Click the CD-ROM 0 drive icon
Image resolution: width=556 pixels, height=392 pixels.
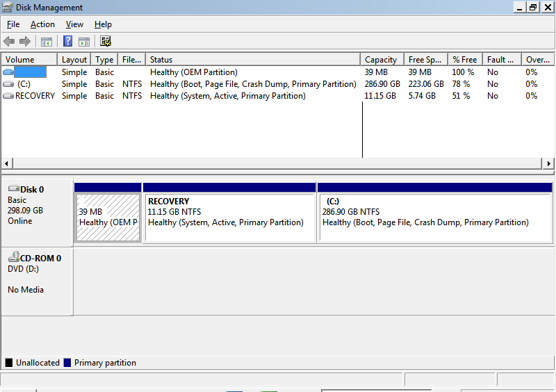point(14,256)
